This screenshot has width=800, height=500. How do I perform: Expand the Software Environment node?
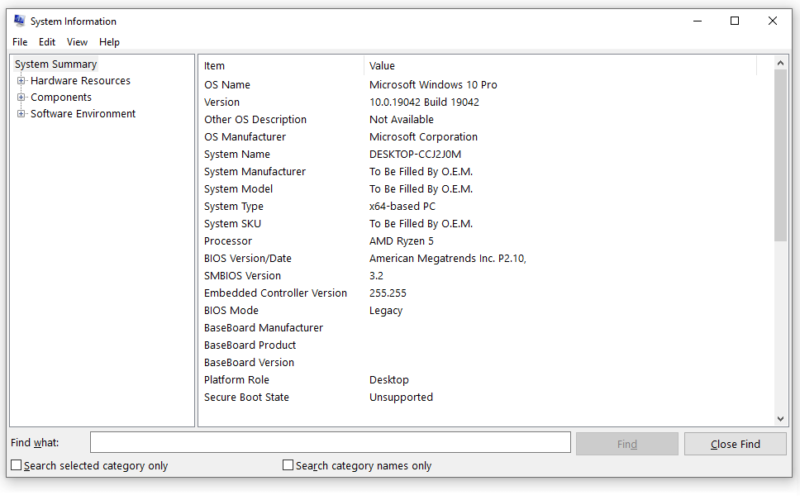click(x=21, y=113)
